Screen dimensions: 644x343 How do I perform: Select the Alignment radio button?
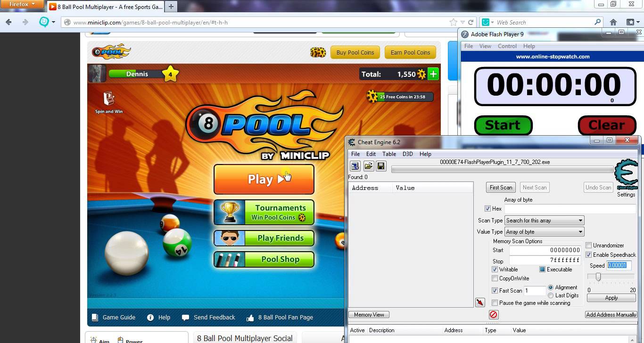pyautogui.click(x=551, y=287)
